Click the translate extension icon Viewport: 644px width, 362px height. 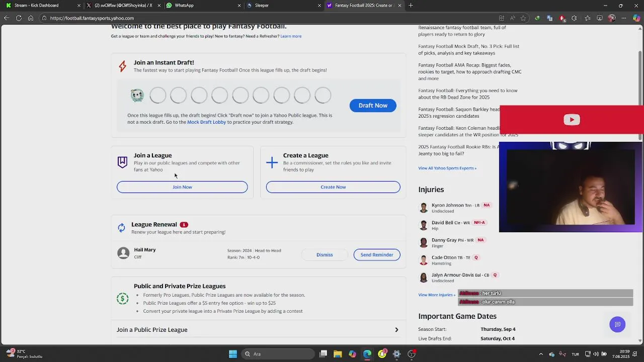550,18
